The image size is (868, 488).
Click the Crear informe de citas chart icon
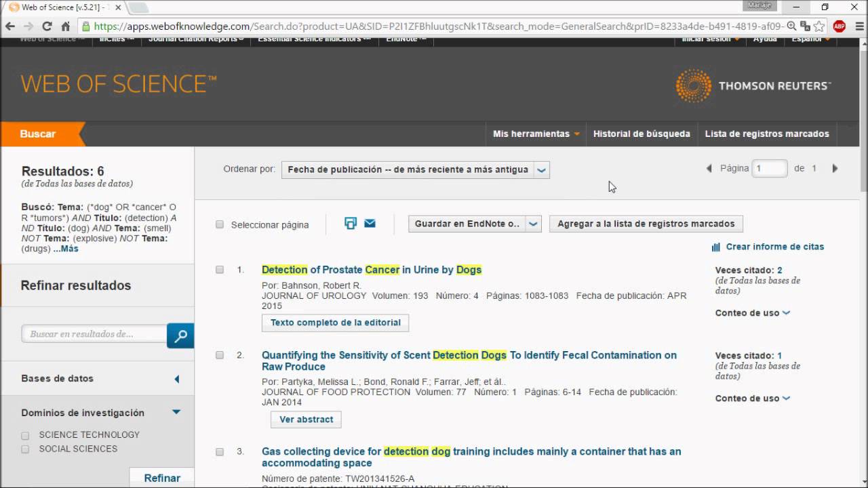pyautogui.click(x=716, y=247)
